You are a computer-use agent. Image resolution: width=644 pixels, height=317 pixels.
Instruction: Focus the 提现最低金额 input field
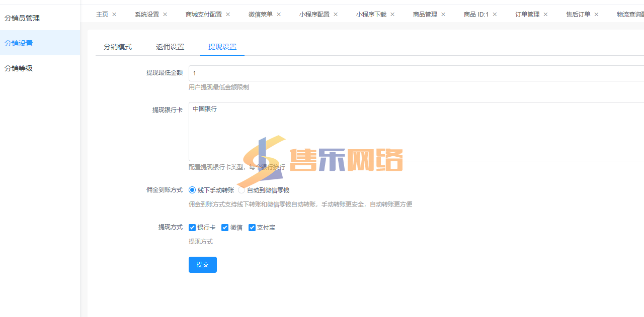point(416,73)
